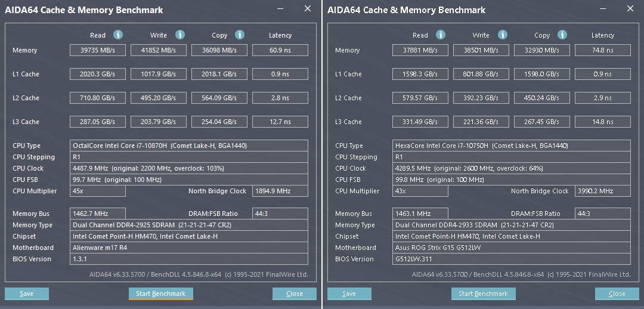644x309 pixels.
Task: Select L3 Cache Read value 331.49 GB/s
Action: click(x=420, y=122)
